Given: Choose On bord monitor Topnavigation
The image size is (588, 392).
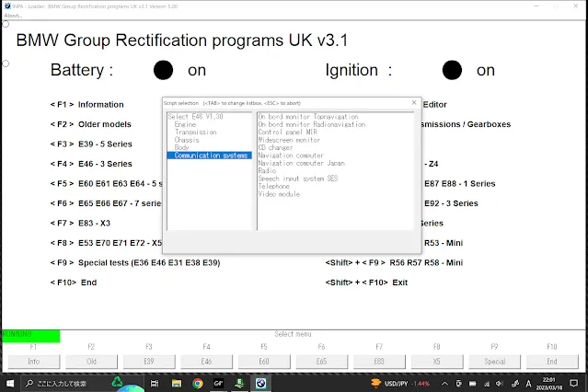Looking at the screenshot, I should point(308,117).
